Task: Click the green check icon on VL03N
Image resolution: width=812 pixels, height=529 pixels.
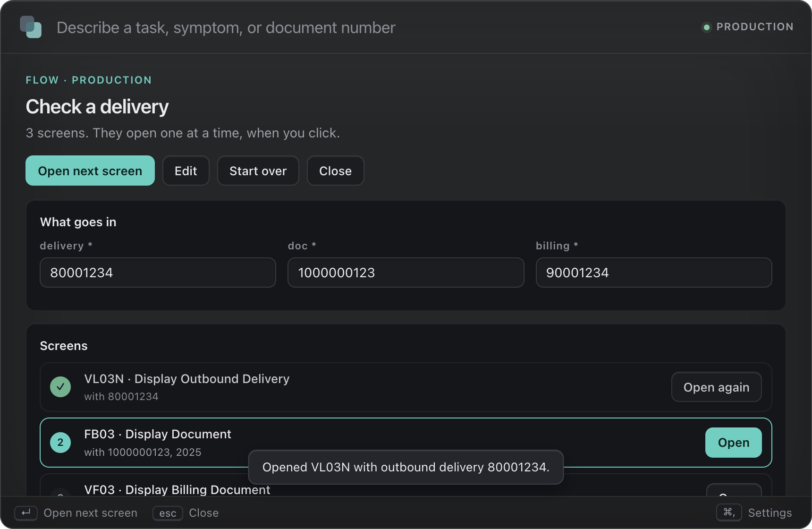Action: (60, 387)
